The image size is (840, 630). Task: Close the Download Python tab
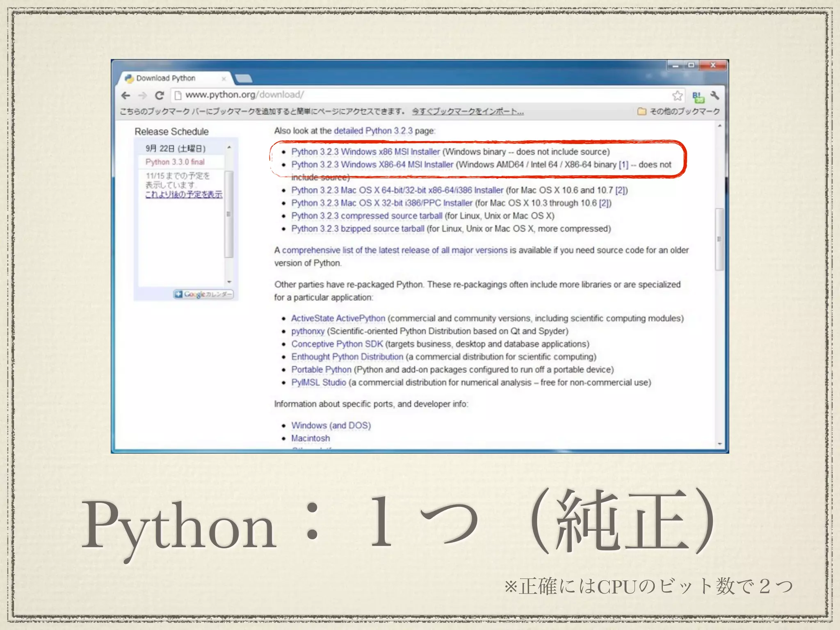(224, 78)
